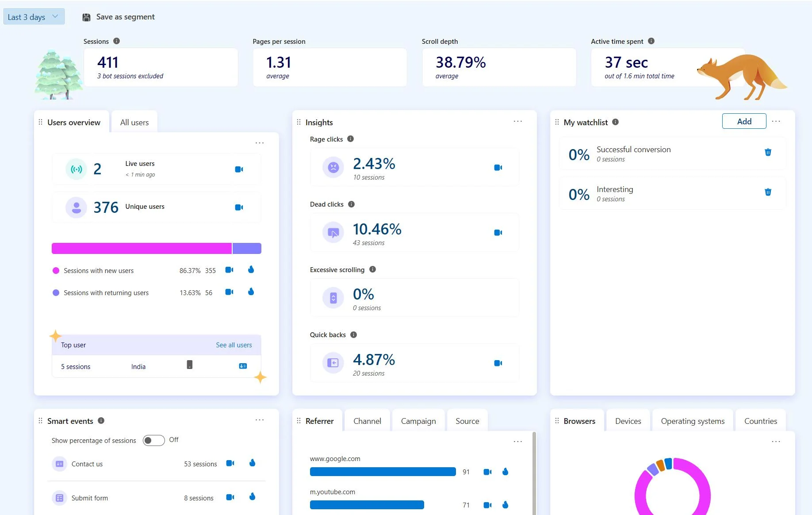
Task: Delete the Interesting watchlist item
Action: [768, 192]
